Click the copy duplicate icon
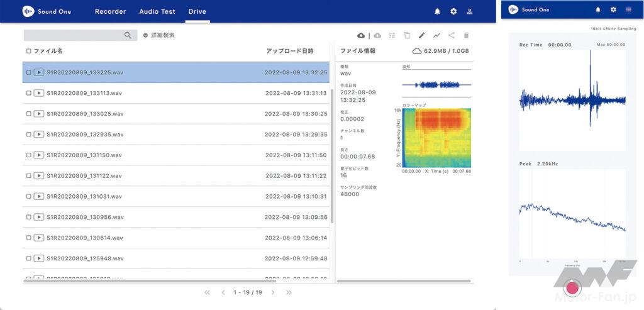The width and height of the screenshot is (644, 310). 407,36
